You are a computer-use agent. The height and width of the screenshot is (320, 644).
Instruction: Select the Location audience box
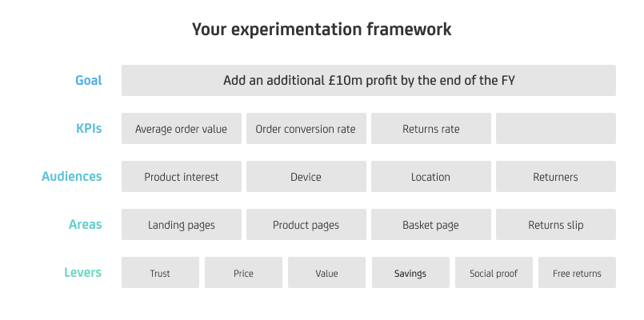pos(430,177)
